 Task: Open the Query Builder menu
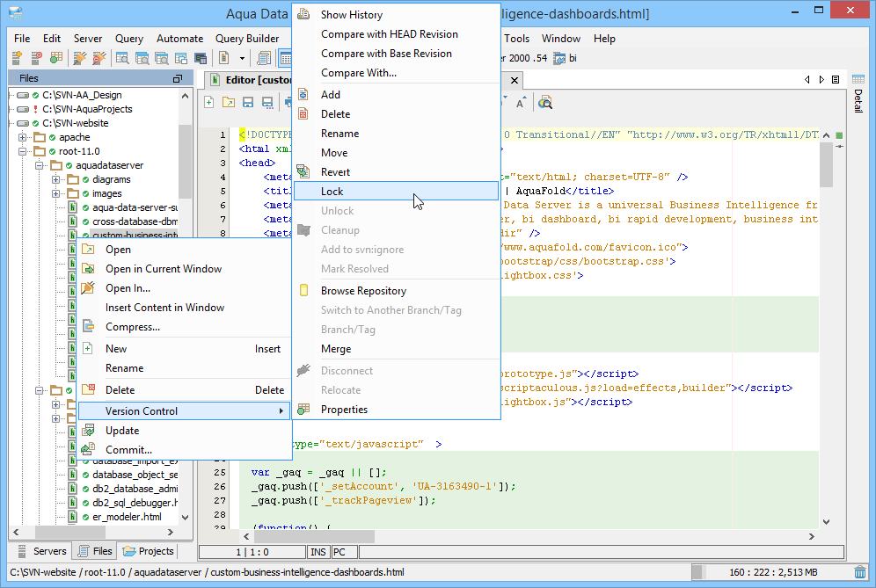coord(247,39)
